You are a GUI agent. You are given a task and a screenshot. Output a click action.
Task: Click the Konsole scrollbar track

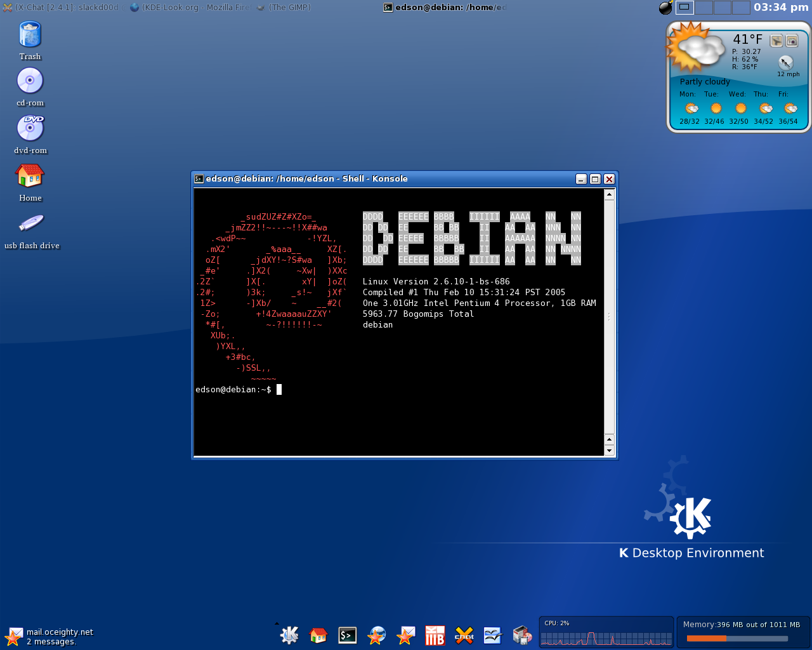(x=609, y=316)
